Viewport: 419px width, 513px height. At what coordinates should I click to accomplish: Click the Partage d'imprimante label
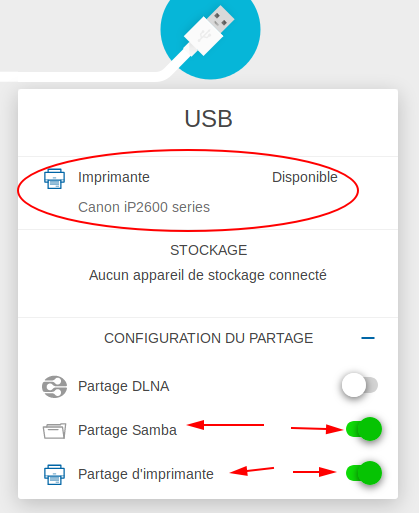(146, 474)
